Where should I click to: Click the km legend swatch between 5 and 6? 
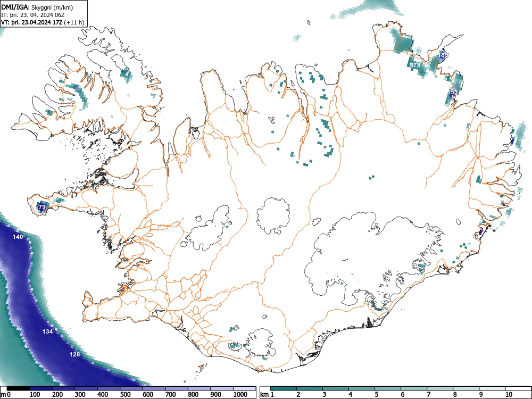(388, 388)
